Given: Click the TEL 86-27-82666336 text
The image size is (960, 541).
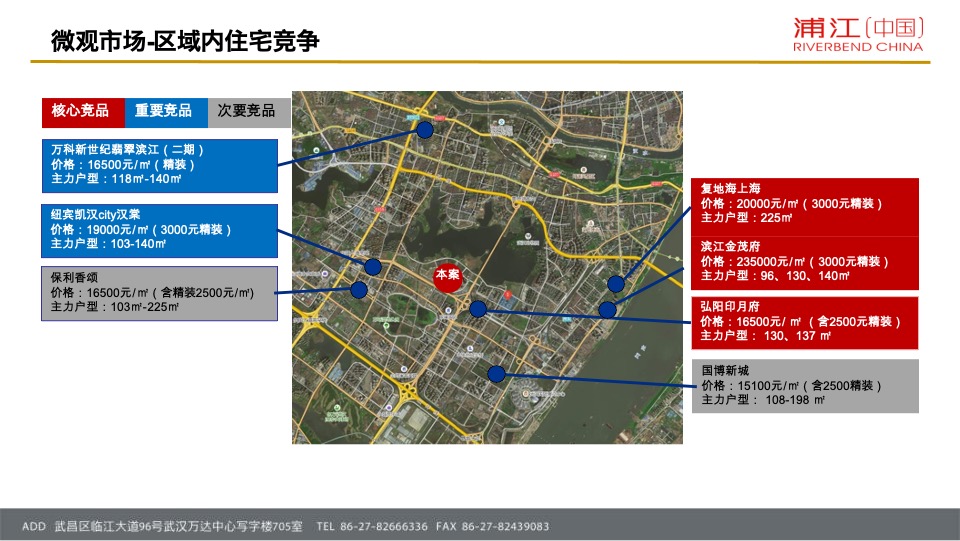Looking at the screenshot, I should click(372, 526).
